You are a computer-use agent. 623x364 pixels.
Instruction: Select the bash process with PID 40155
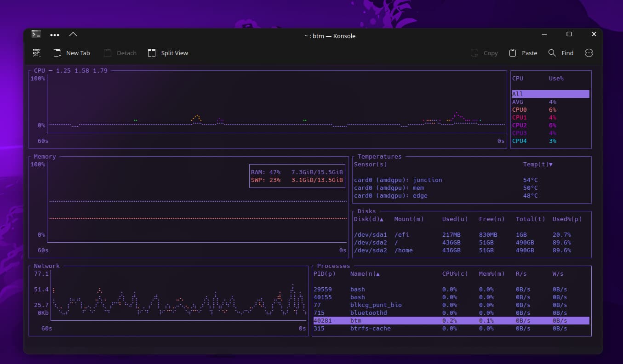[452, 297]
